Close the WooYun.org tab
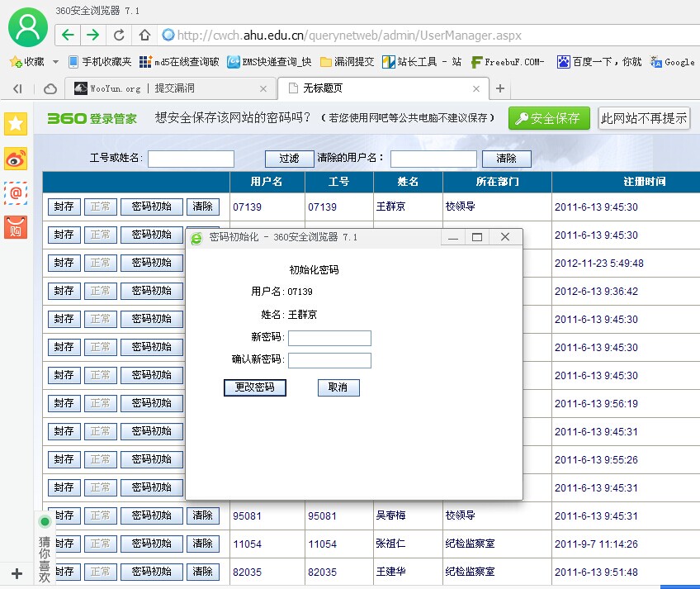700x589 pixels. click(x=263, y=89)
